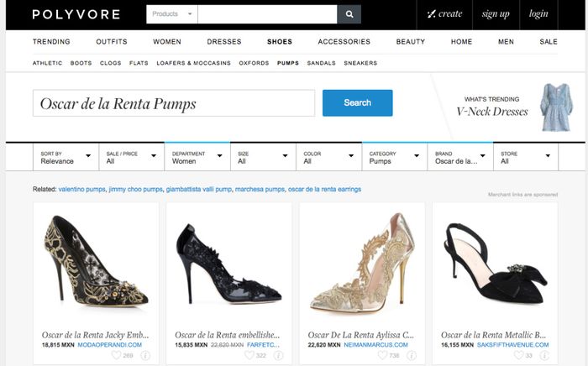Screen dimensions: 588x366
Task: Open the Oscar De La Renta Aylissa C... title
Action: click(x=360, y=335)
